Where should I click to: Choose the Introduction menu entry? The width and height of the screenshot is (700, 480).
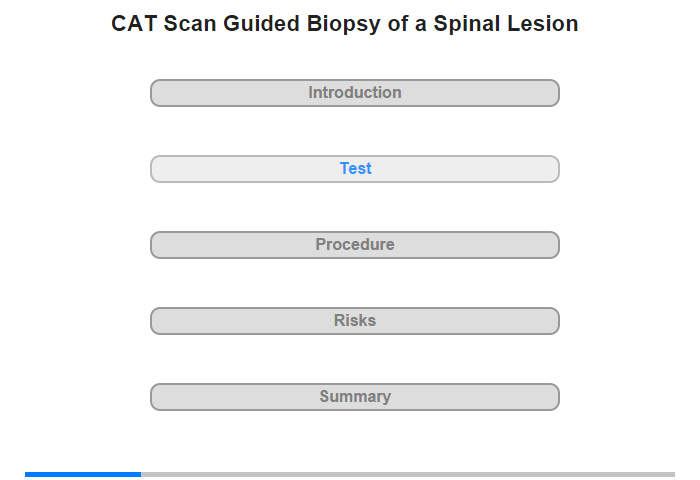pos(354,93)
